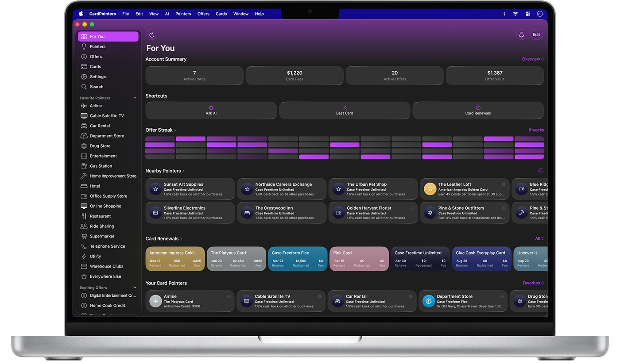Open notifications via the bell icon

click(521, 34)
